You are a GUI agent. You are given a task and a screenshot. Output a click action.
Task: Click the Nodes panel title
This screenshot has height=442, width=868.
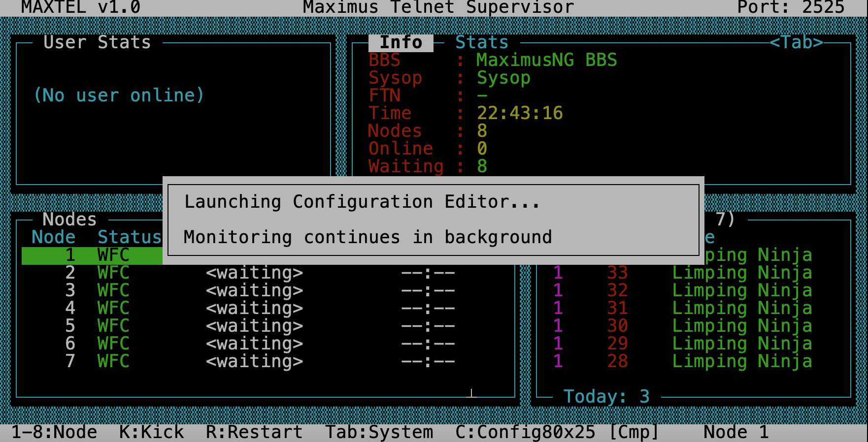(69, 220)
